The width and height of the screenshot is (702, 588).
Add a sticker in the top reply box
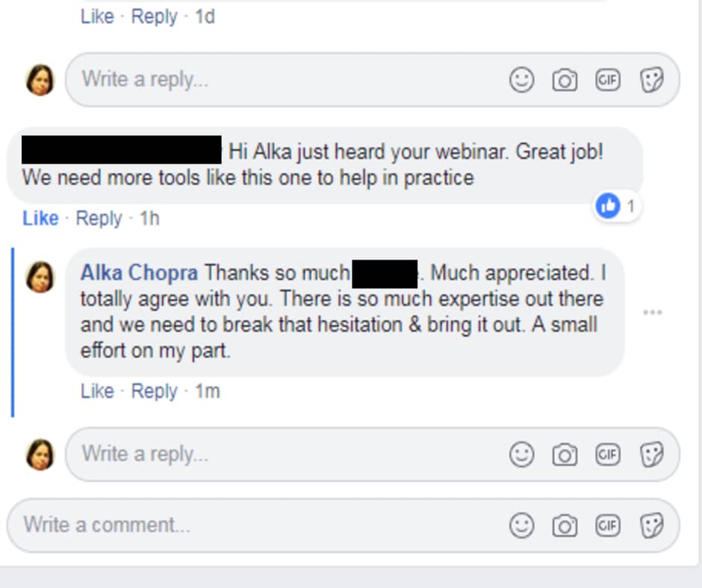click(x=651, y=80)
